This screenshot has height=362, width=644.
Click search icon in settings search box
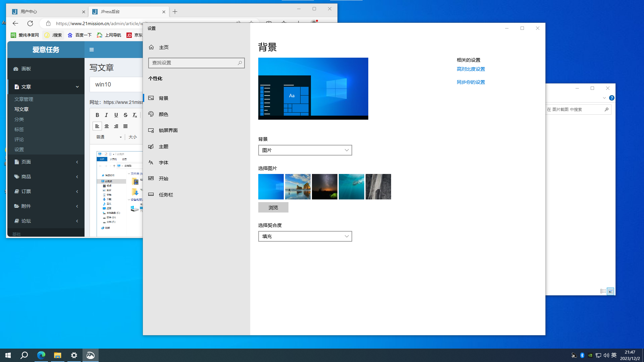coord(239,63)
